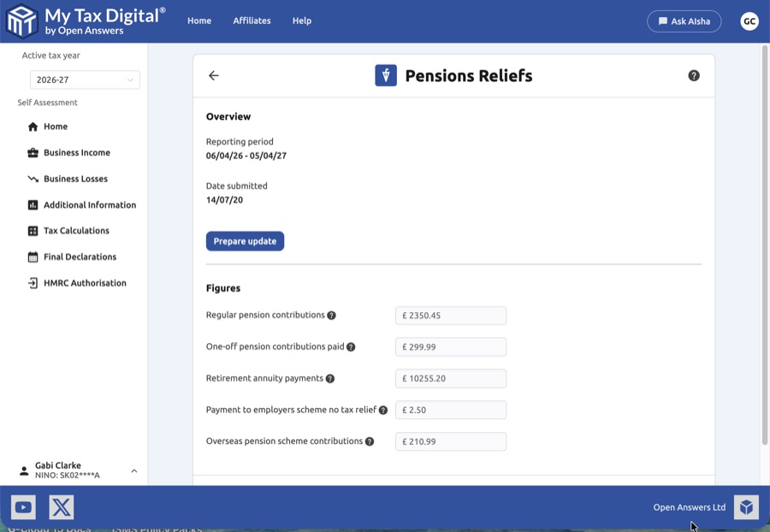Open the GC account avatar menu
This screenshot has height=532, width=770.
pos(749,21)
